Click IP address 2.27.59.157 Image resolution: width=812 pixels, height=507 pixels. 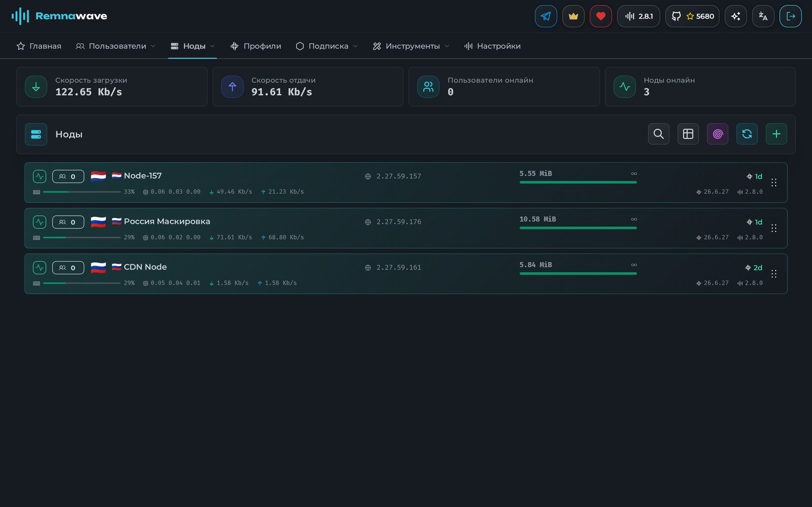[399, 176]
